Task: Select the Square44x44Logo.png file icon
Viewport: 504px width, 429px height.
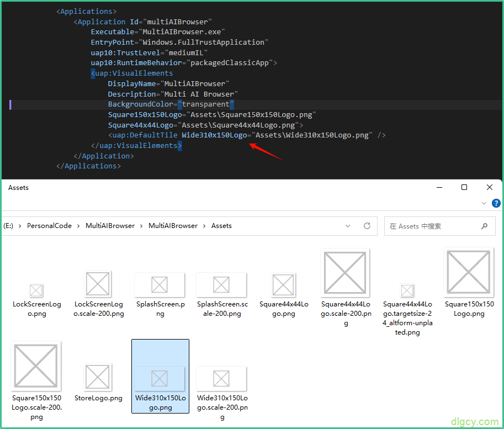Action: (284, 285)
